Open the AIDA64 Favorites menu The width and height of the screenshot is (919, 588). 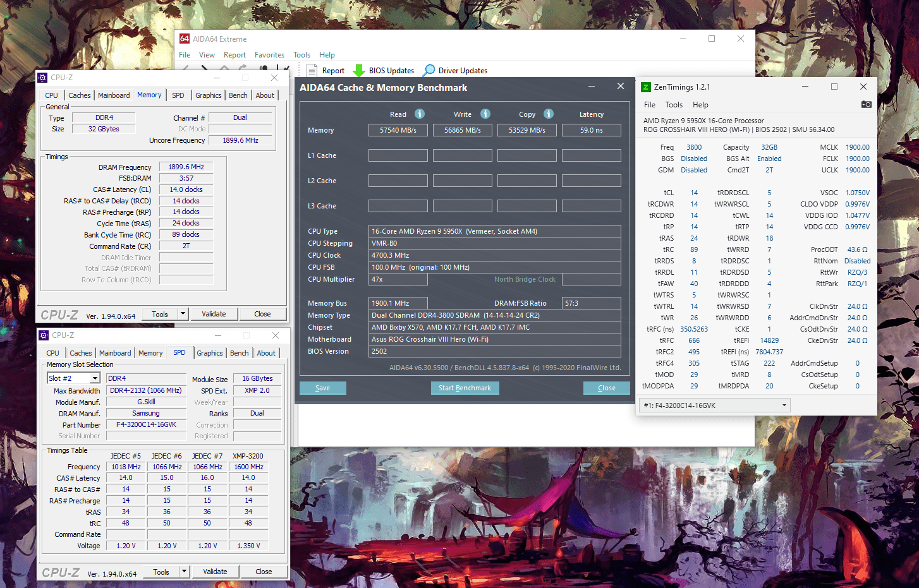point(269,55)
